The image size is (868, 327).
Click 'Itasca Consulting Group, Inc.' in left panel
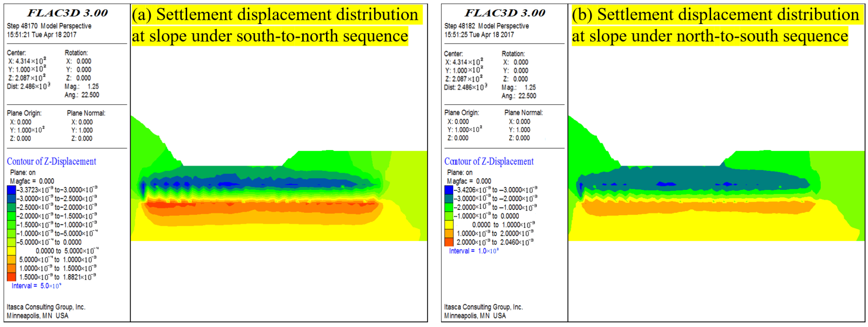click(46, 307)
